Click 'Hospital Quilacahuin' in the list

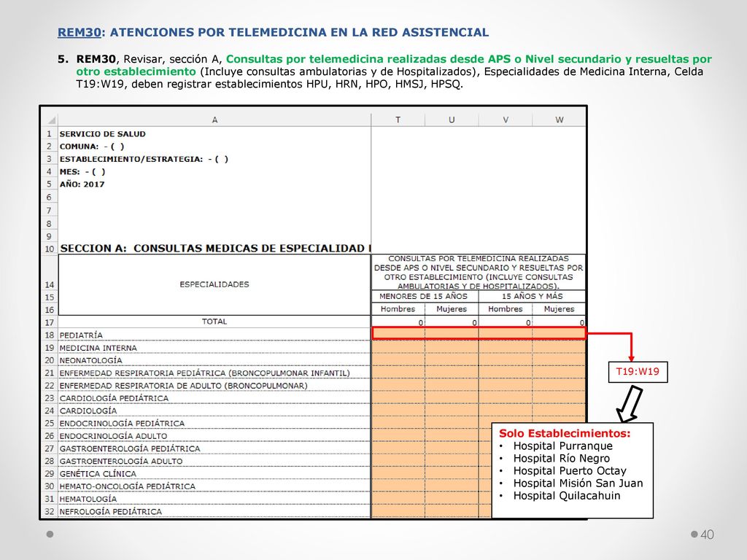(x=566, y=496)
